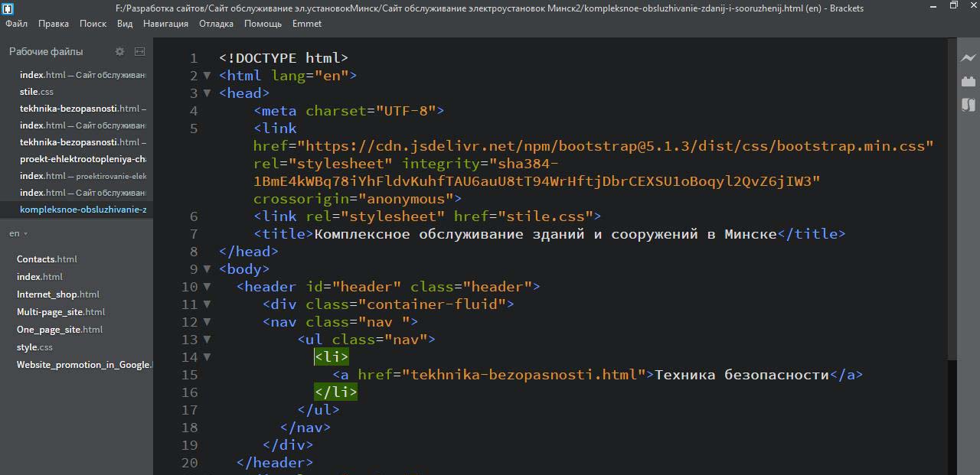Click the icon below the Extension Manager

point(969,105)
